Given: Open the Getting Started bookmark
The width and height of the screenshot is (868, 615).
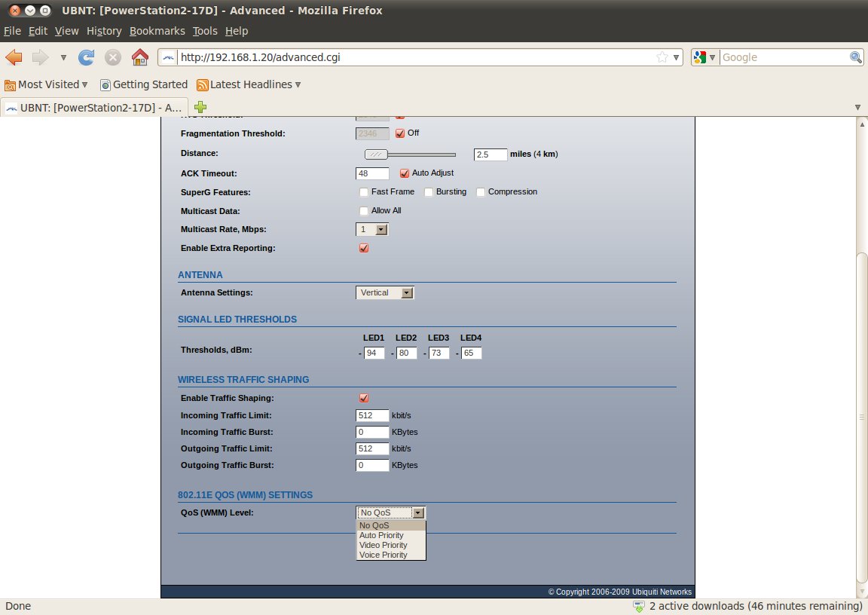Looking at the screenshot, I should 144,84.
